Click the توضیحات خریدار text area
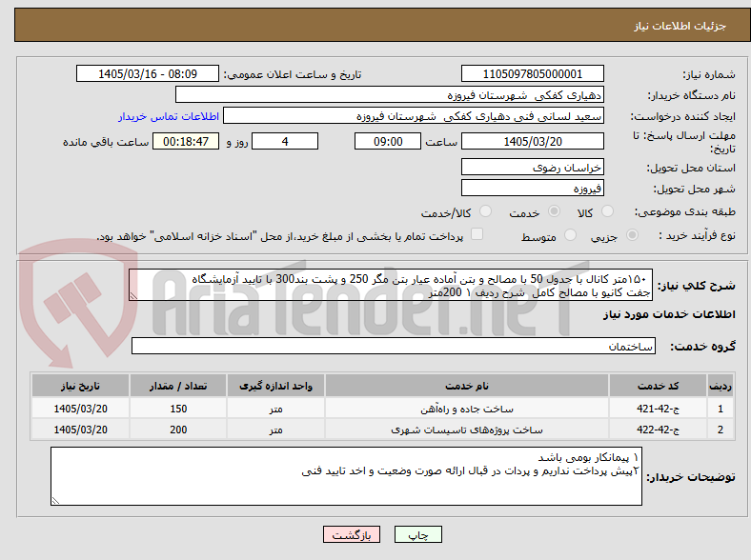751x560 pixels. pos(346,476)
